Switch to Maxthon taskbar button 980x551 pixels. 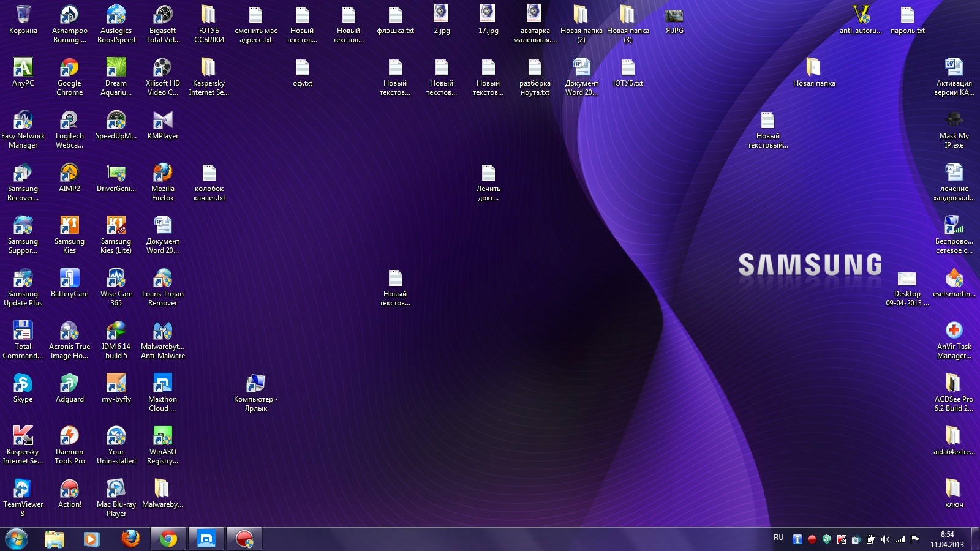point(206,539)
